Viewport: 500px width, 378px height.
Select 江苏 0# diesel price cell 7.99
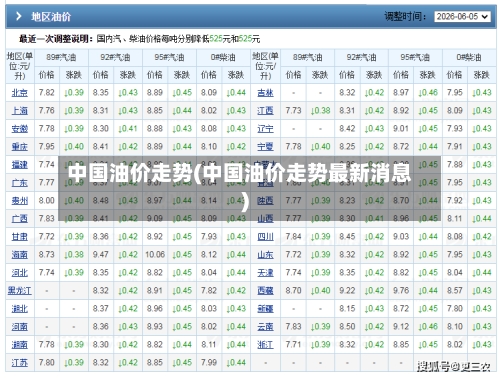pos(209,363)
